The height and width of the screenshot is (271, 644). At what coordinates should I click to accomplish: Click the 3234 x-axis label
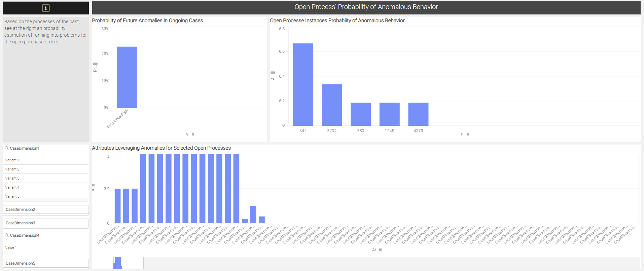click(332, 131)
